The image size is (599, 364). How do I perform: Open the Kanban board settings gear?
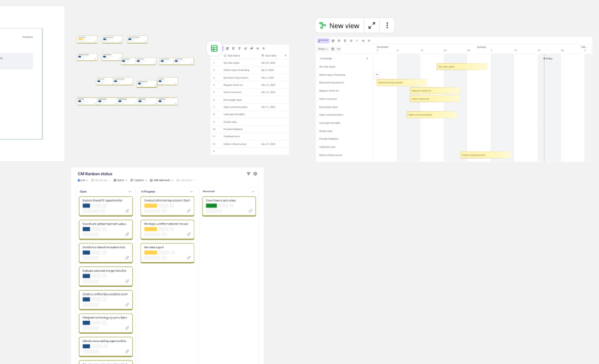coord(255,174)
